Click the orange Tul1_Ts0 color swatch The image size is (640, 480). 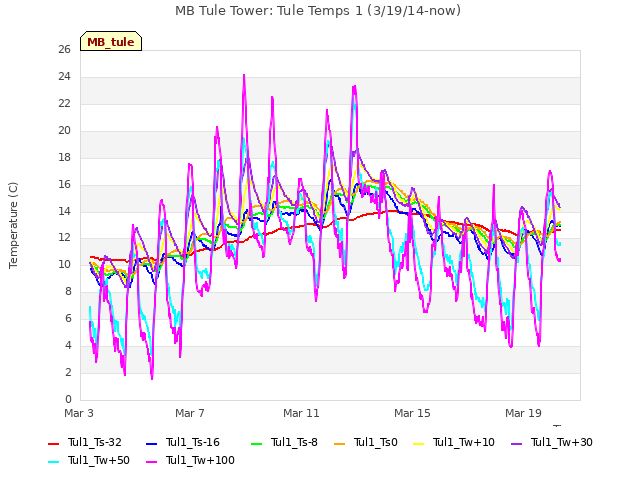[x=340, y=444]
